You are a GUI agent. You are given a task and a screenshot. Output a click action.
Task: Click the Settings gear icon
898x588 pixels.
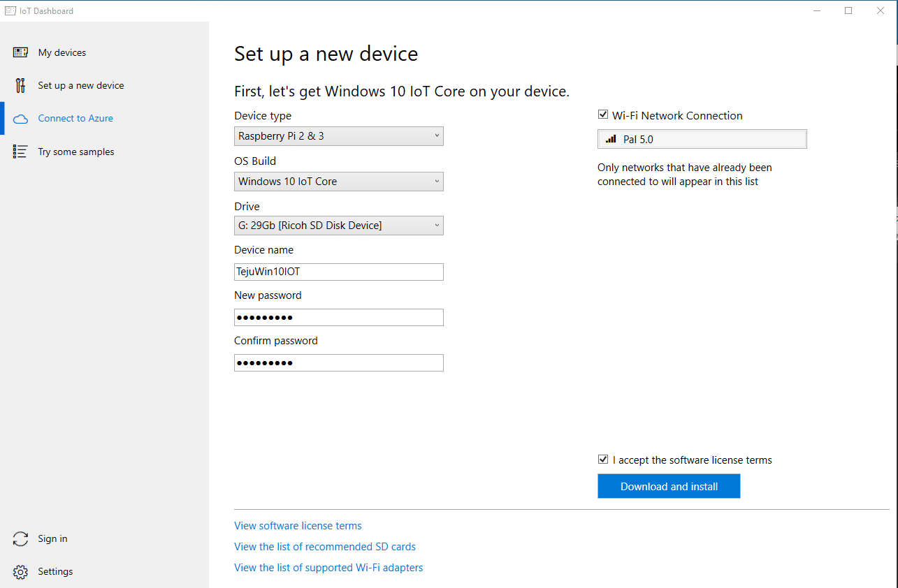[x=20, y=571]
